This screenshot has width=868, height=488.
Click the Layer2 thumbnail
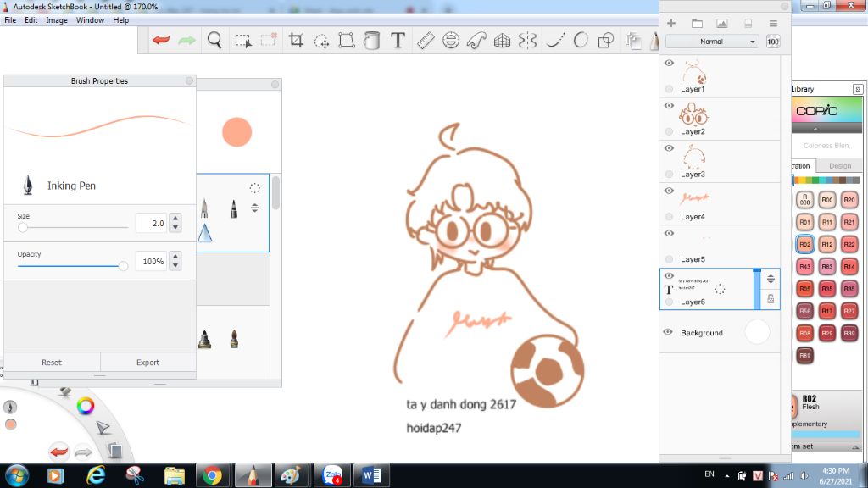(x=694, y=114)
